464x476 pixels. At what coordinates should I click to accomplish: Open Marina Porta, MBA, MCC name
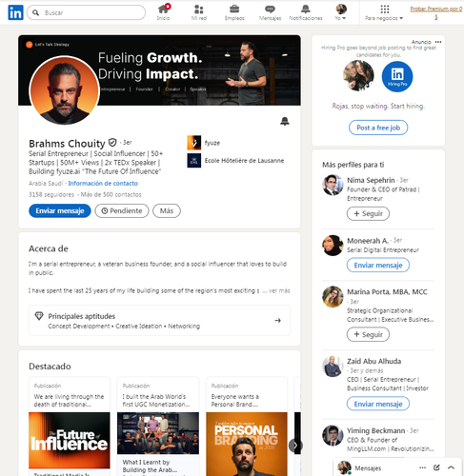click(x=387, y=292)
